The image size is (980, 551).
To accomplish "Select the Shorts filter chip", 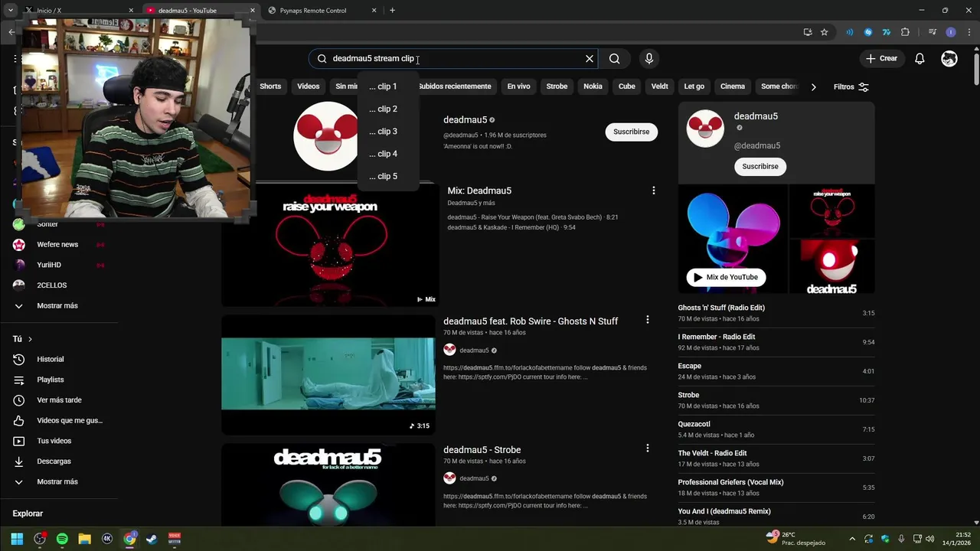I will point(270,86).
